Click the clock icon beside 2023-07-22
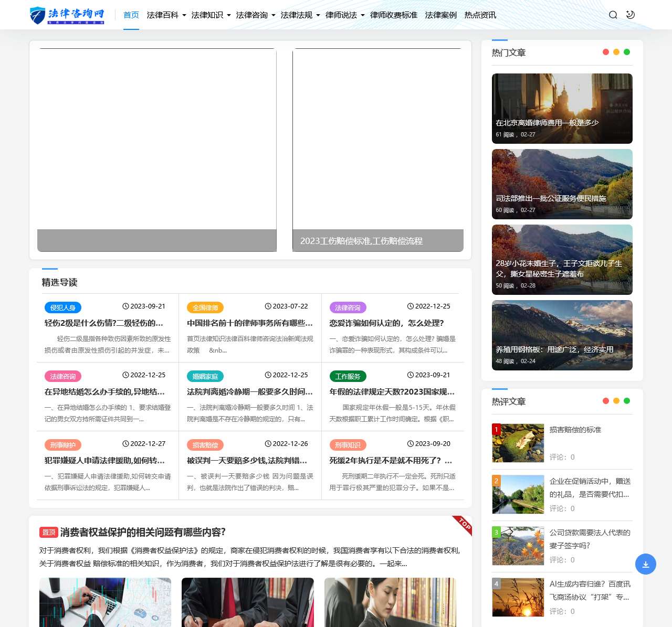Screen dimensions: 672x627 pyautogui.click(x=268, y=306)
